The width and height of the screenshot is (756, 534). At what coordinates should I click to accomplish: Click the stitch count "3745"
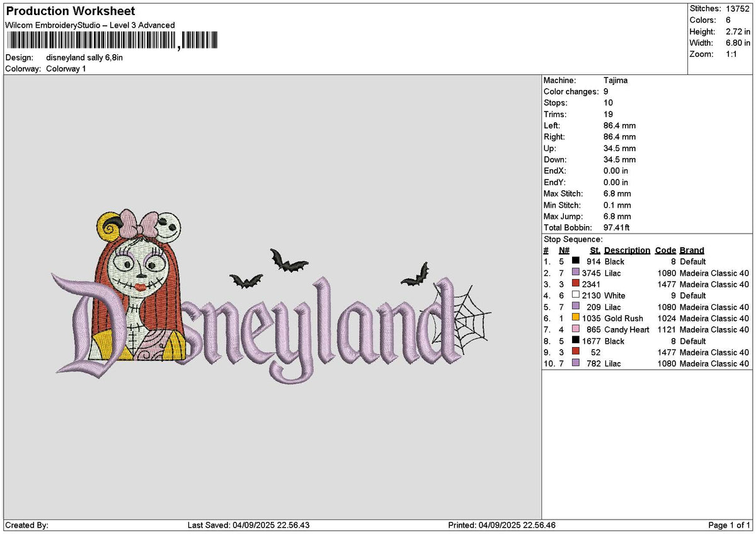pyautogui.click(x=592, y=273)
